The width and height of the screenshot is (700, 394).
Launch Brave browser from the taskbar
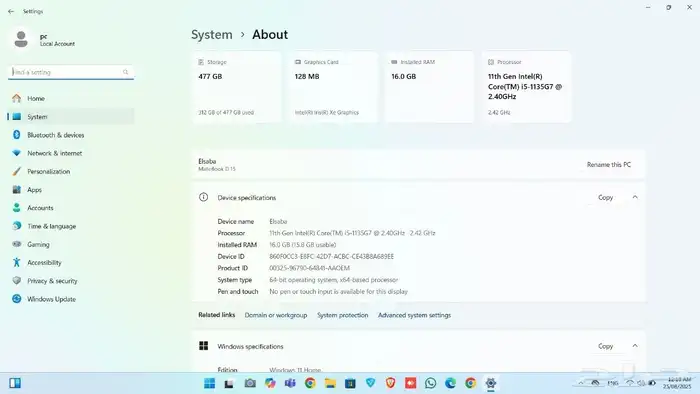[x=391, y=383]
